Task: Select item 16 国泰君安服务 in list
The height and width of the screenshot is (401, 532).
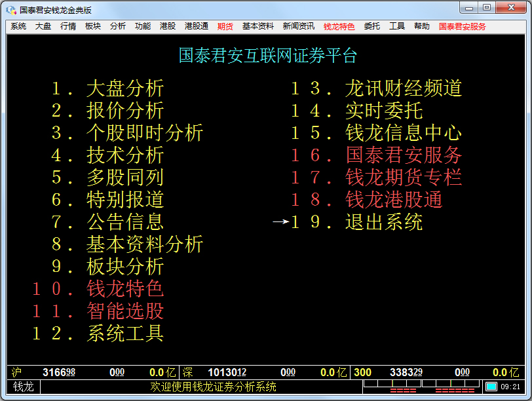Action: point(376,155)
